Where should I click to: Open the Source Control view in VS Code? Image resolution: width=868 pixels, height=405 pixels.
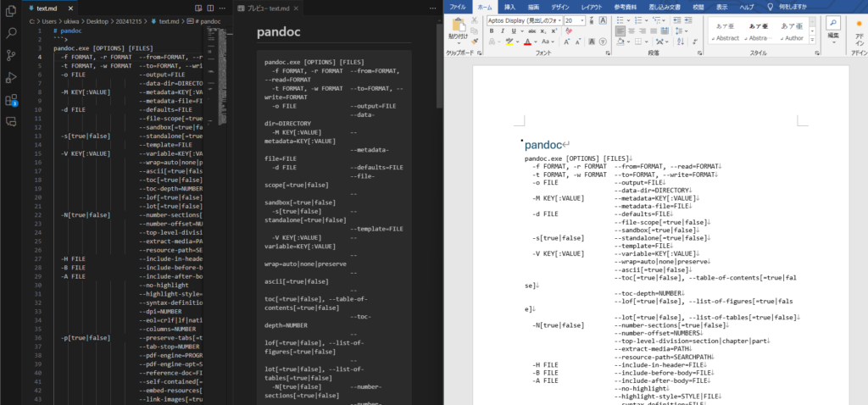tap(10, 55)
